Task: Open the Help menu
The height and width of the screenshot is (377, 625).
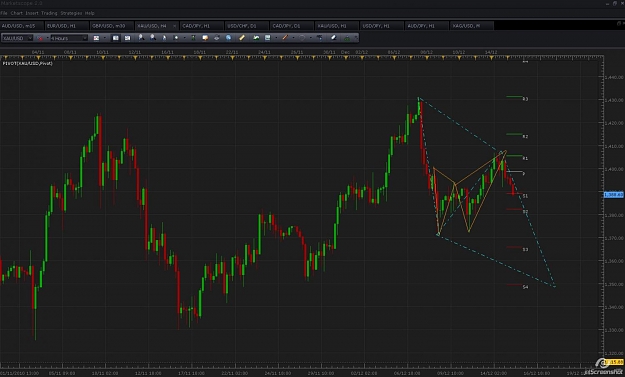Action: tap(89, 13)
